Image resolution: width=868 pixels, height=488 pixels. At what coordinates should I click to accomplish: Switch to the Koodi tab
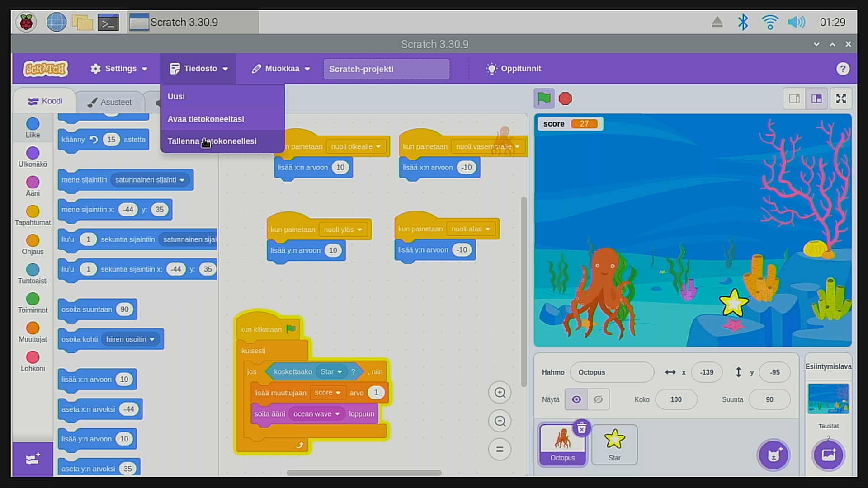(45, 101)
